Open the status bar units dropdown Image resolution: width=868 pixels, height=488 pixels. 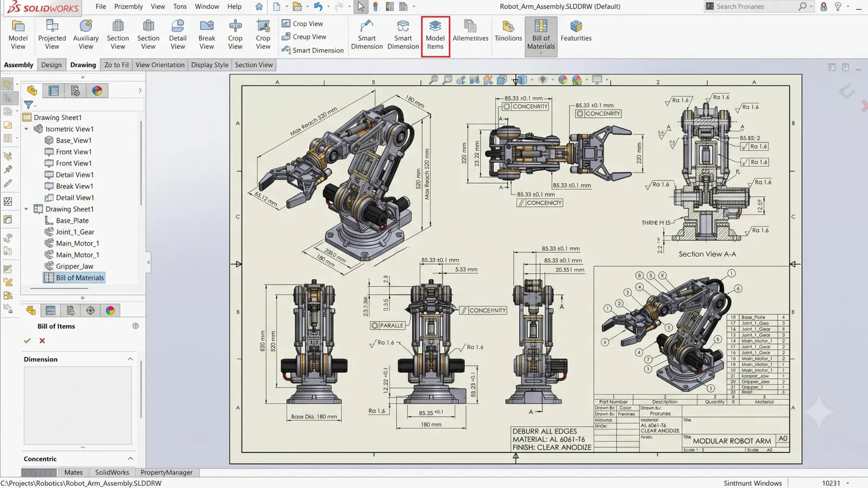tap(848, 483)
